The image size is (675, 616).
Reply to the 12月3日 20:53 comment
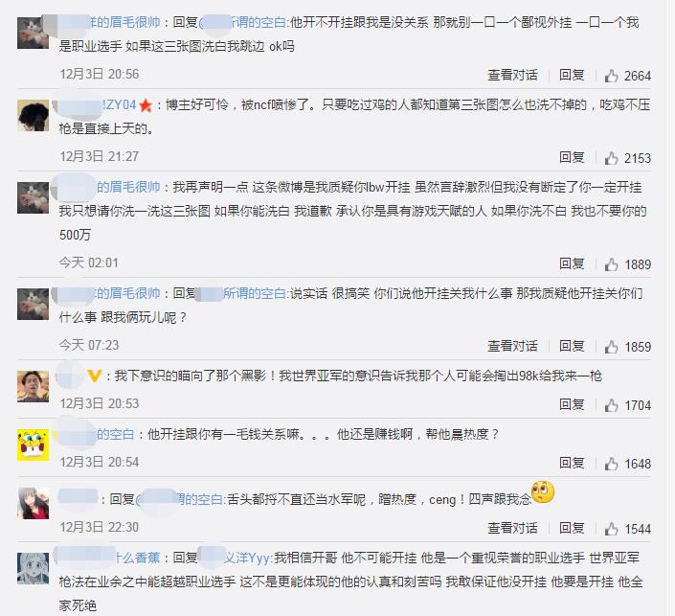point(572,404)
